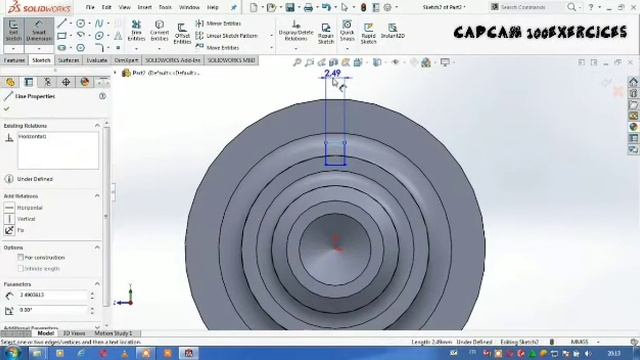Image resolution: width=640 pixels, height=360 pixels.
Task: Open the File menu
Action: click(90, 7)
